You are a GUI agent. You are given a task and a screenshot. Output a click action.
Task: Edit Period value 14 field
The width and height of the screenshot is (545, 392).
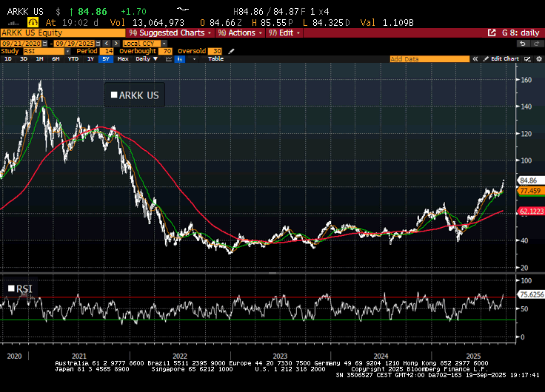(x=107, y=51)
